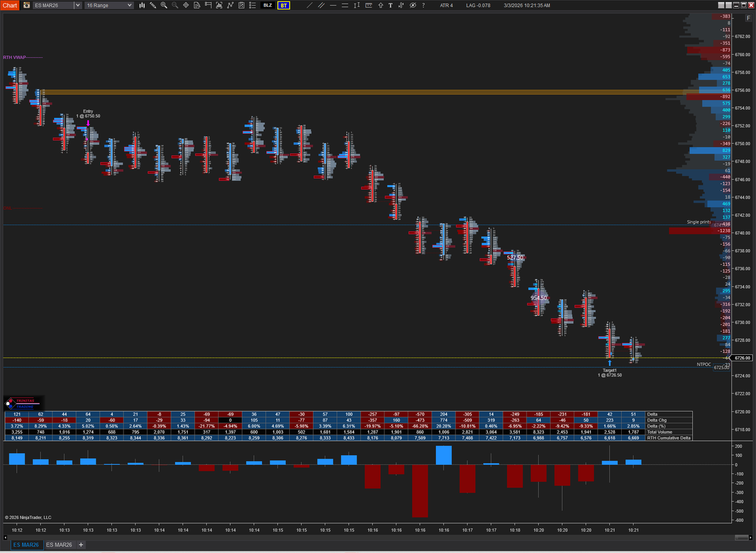Click the yellow highlighted resistance band
The image size is (756, 553).
315,93
